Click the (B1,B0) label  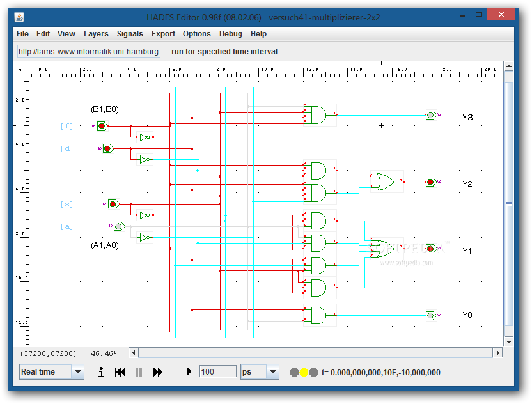pyautogui.click(x=105, y=109)
